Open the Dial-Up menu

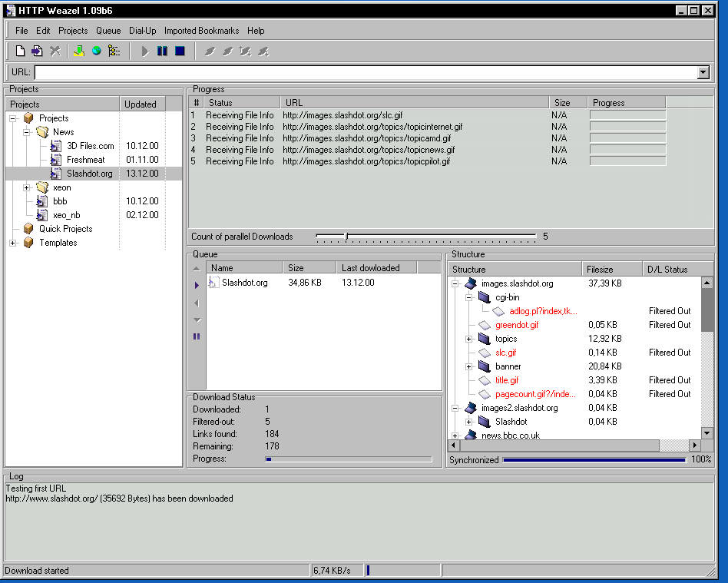142,31
